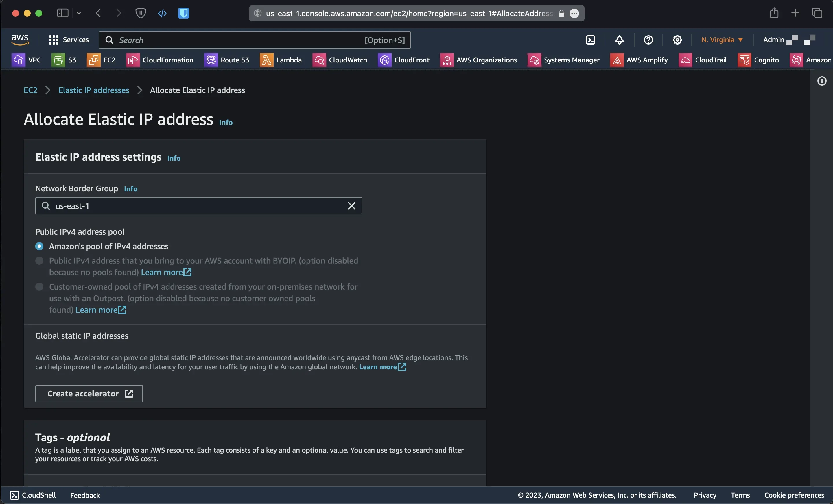Viewport: 833px width, 504px height.
Task: Select the customer-owned pool option
Action: (39, 287)
